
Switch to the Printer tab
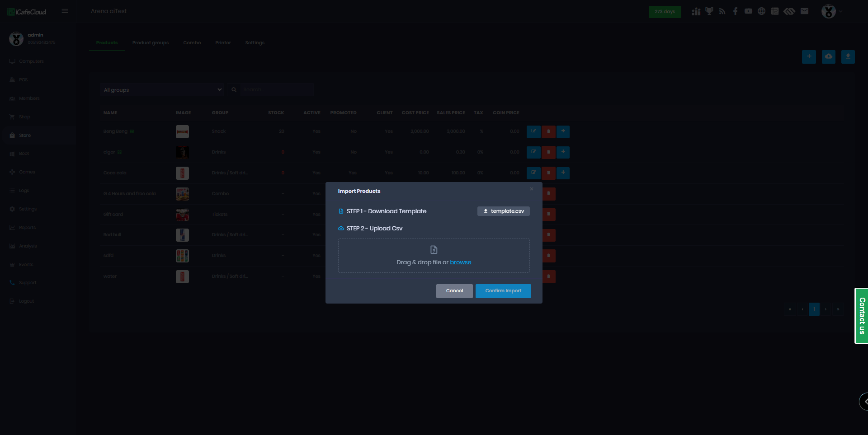(x=223, y=43)
